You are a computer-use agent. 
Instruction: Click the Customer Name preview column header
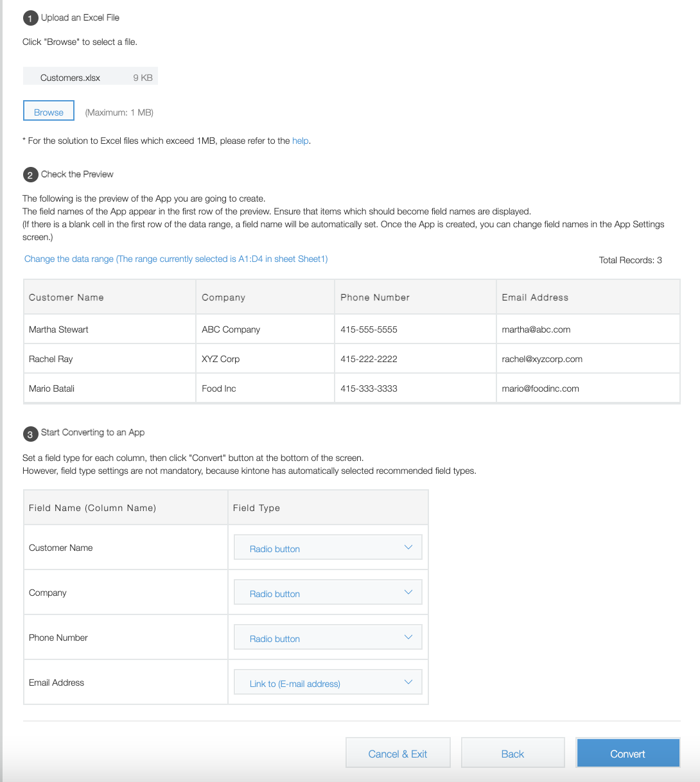66,297
